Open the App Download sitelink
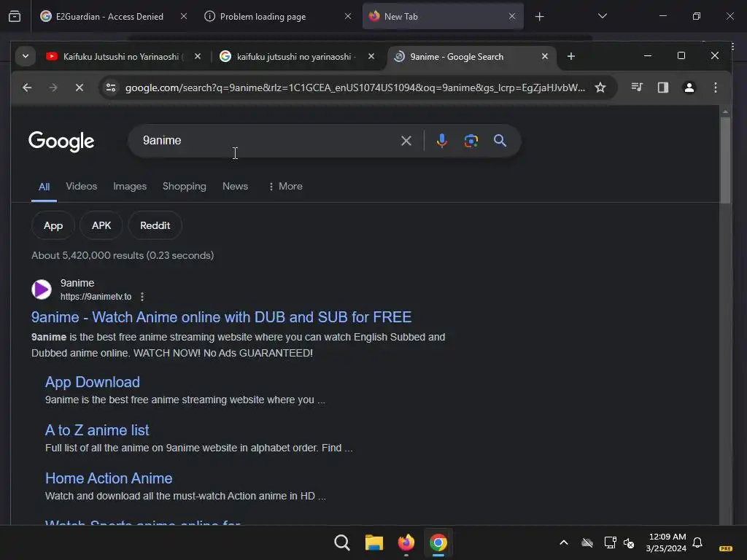747x560 pixels. 93,382
